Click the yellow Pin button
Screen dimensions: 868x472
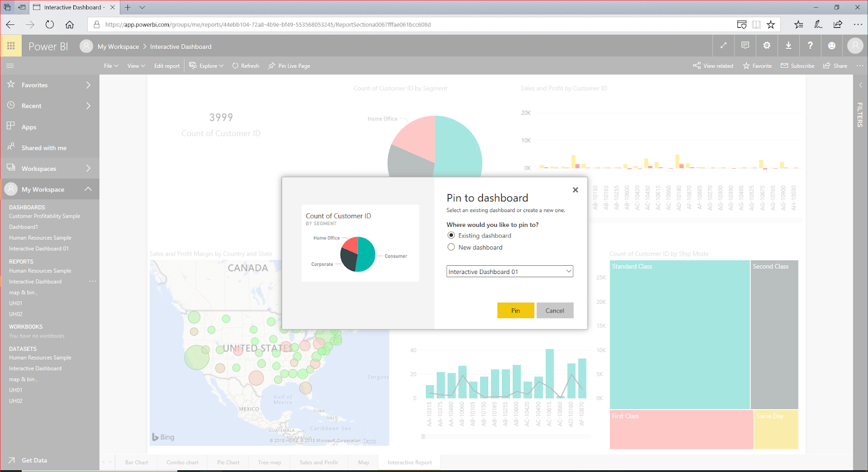[515, 310]
